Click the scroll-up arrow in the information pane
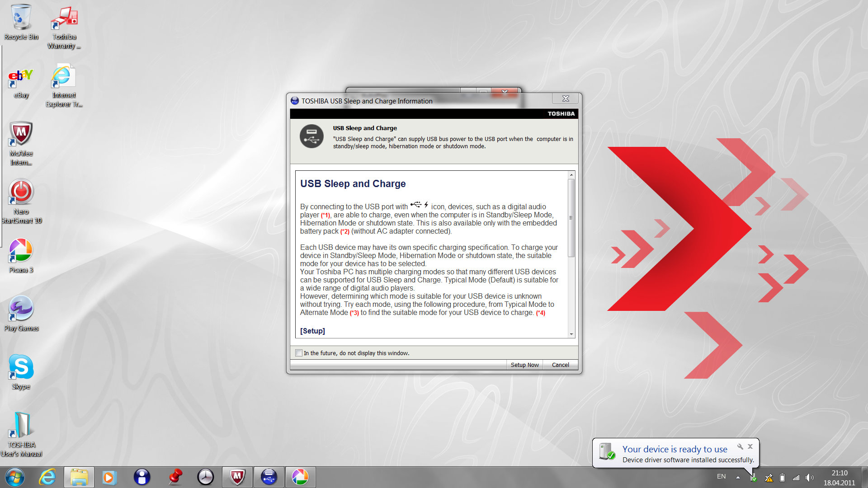 coord(571,175)
